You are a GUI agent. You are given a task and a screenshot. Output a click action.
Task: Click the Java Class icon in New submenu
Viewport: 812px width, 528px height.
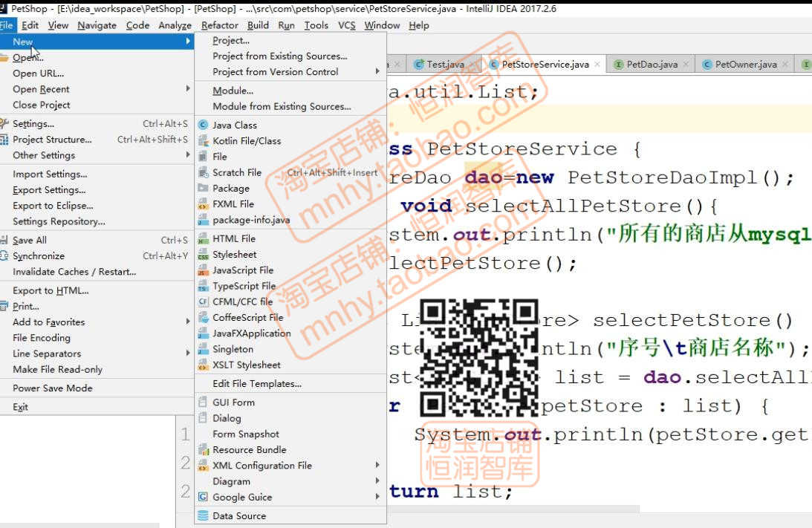point(203,125)
